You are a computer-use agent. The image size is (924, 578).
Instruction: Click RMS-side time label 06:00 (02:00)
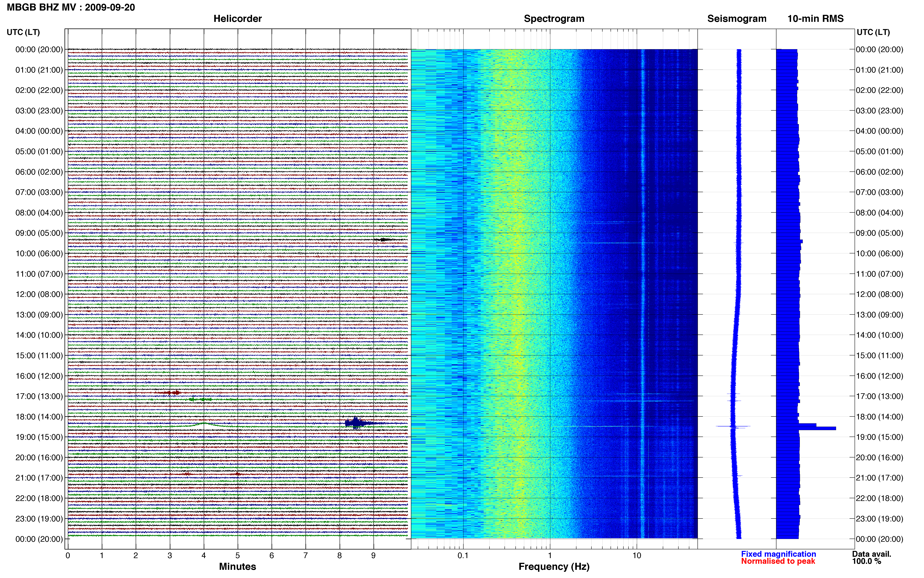coord(879,172)
